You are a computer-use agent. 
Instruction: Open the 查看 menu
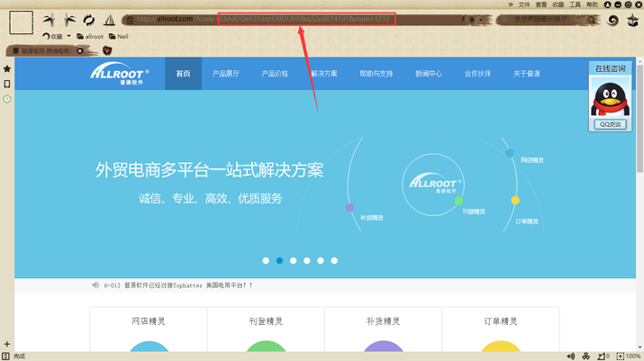pyautogui.click(x=541, y=5)
